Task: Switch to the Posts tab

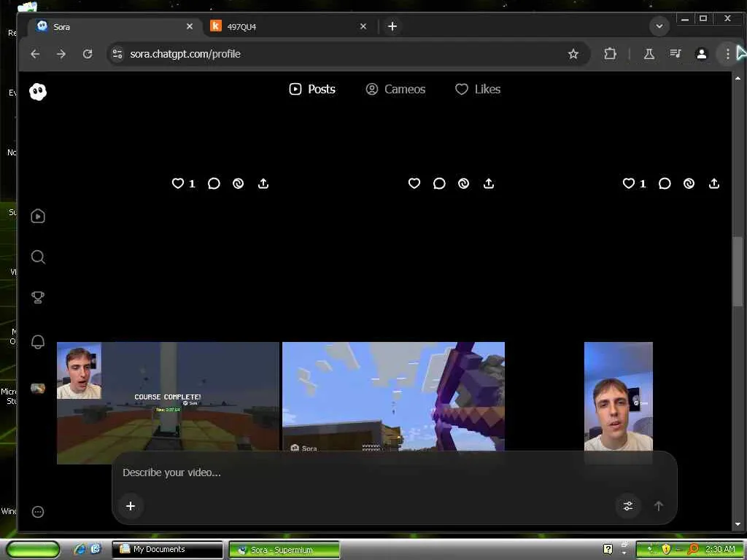Action: click(x=312, y=89)
